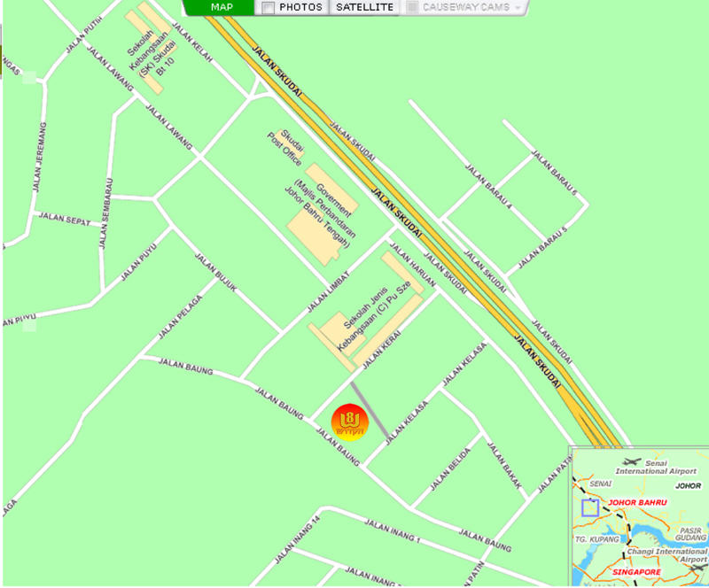Image resolution: width=709 pixels, height=588 pixels.
Task: Click JOHOR BAHRU label in the minimap
Action: point(637,502)
